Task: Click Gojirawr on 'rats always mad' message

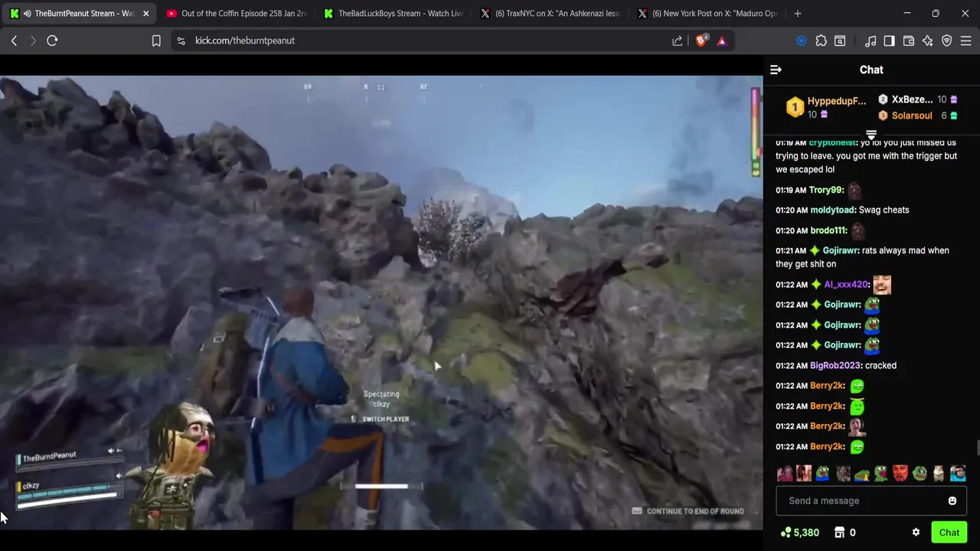Action: coord(841,250)
